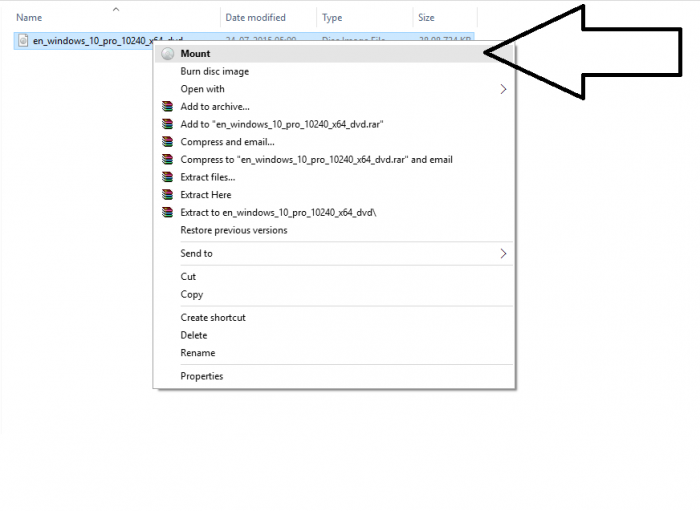This screenshot has height=511, width=700.
Task: Choose Cut from the context menu
Action: pyautogui.click(x=334, y=277)
